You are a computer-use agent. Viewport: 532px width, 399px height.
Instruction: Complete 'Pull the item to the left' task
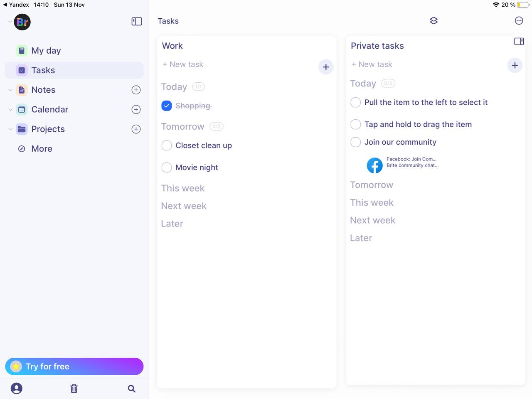click(356, 102)
